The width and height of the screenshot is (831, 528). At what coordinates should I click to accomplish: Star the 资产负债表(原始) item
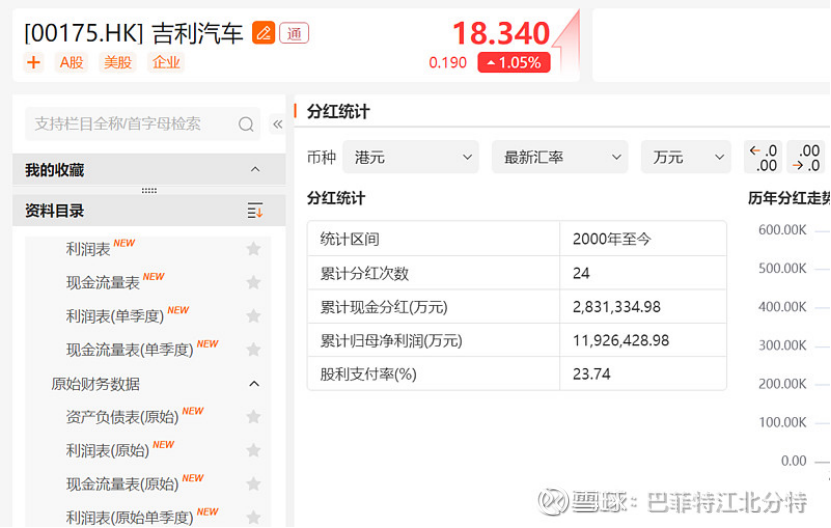(253, 417)
